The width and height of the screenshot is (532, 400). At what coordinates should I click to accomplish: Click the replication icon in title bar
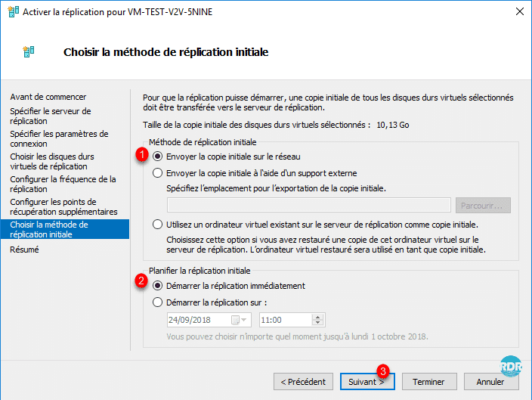tap(14, 12)
